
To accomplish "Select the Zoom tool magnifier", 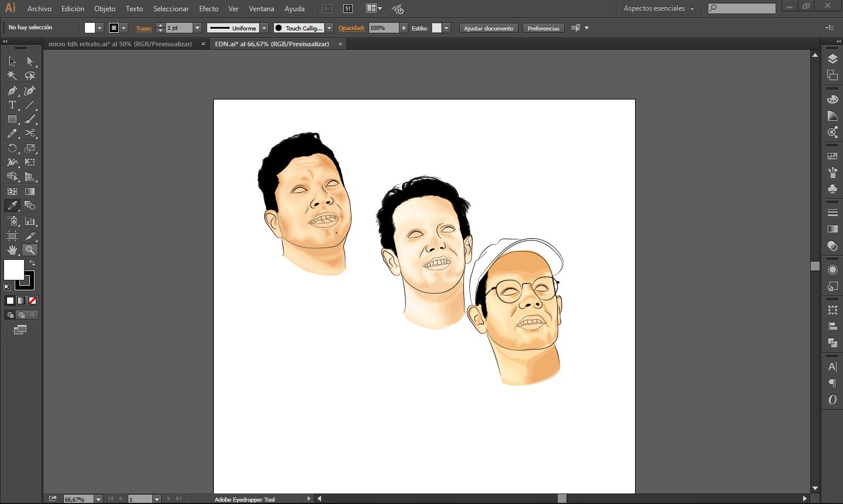I will click(30, 250).
